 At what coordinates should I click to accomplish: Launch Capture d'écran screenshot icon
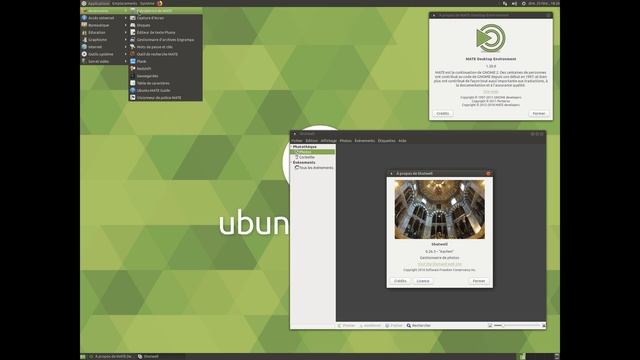[x=133, y=18]
